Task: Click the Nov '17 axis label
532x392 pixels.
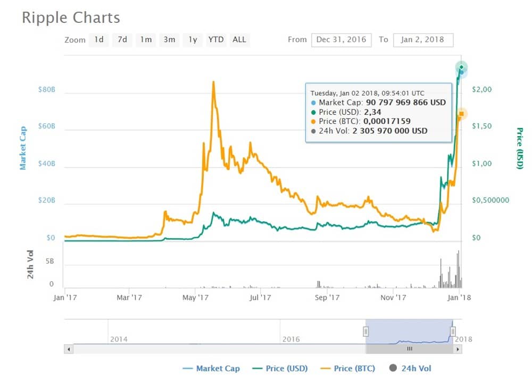Action: [x=393, y=298]
